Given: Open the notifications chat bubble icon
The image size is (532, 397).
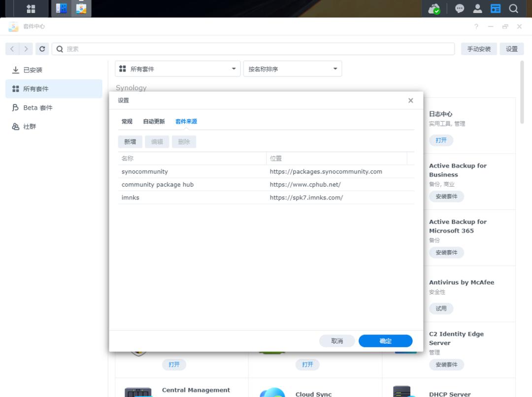Looking at the screenshot, I should tap(460, 9).
